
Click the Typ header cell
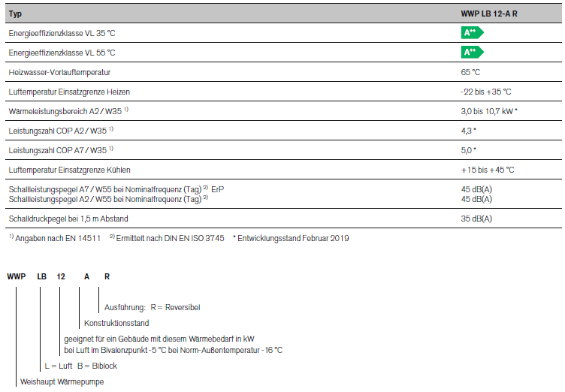15,14
